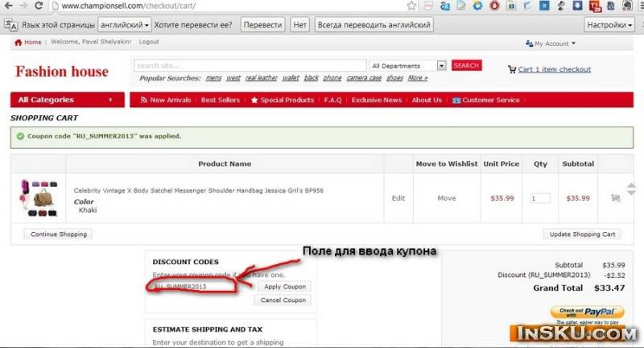Click popular search 'shoes'
This screenshot has height=348, width=644.
[394, 78]
